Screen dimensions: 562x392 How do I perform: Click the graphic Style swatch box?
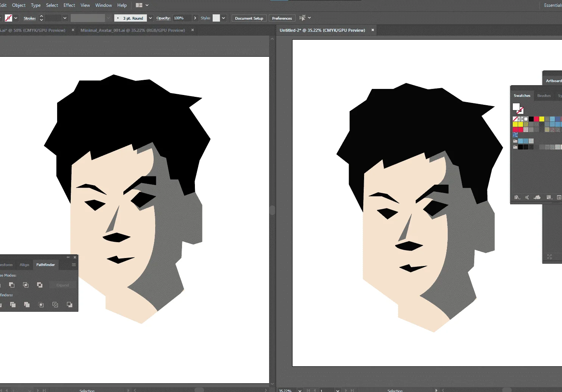(x=216, y=18)
